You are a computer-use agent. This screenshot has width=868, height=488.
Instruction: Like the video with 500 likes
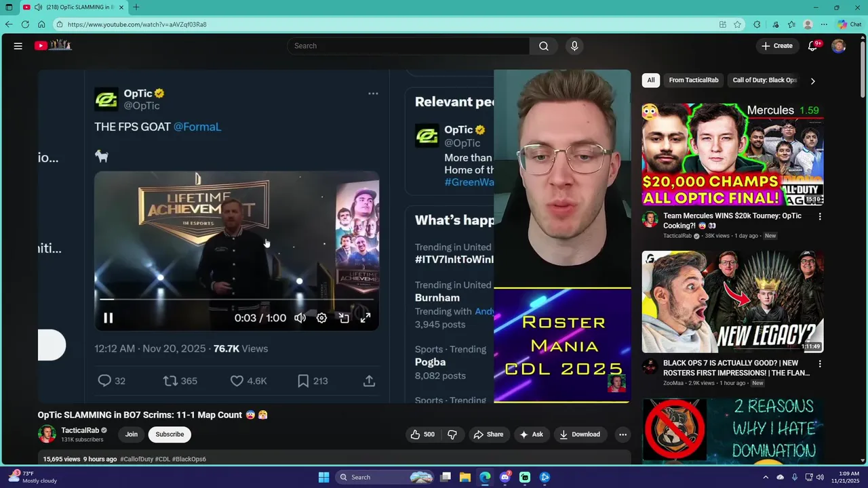422,434
